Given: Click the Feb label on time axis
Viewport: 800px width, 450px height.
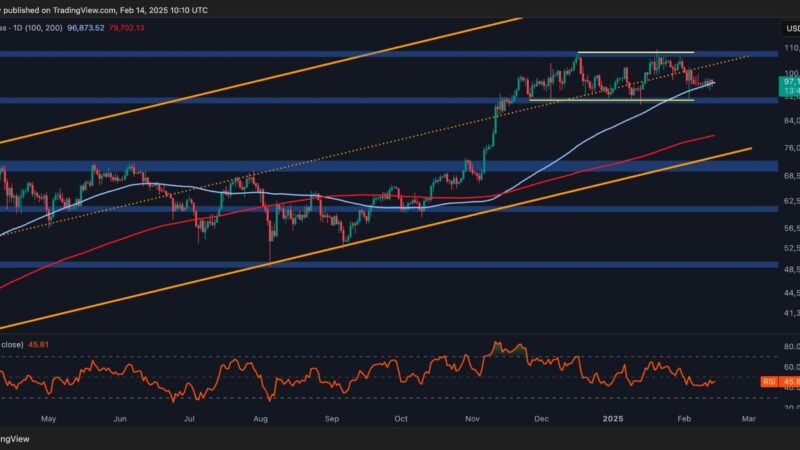Looking at the screenshot, I should point(684,419).
